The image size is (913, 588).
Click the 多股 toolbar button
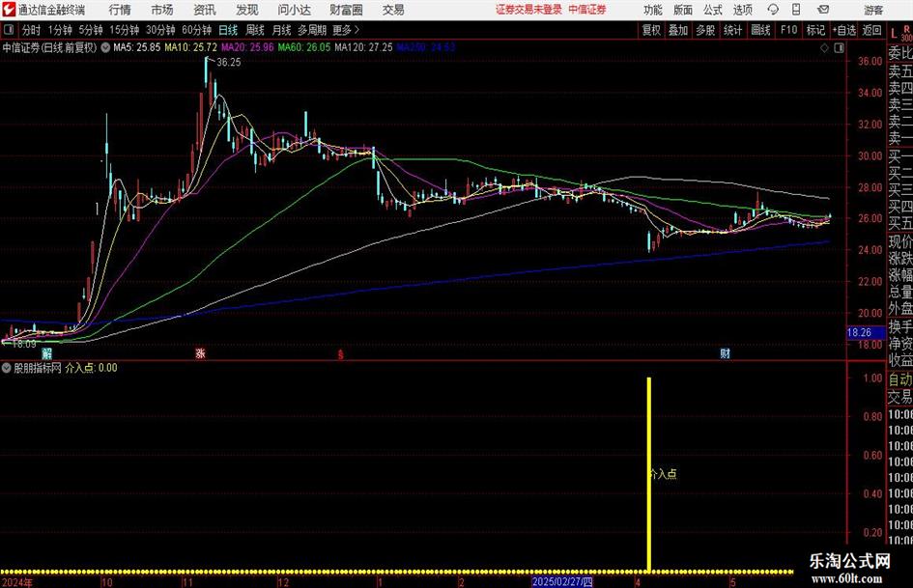pyautogui.click(x=705, y=30)
